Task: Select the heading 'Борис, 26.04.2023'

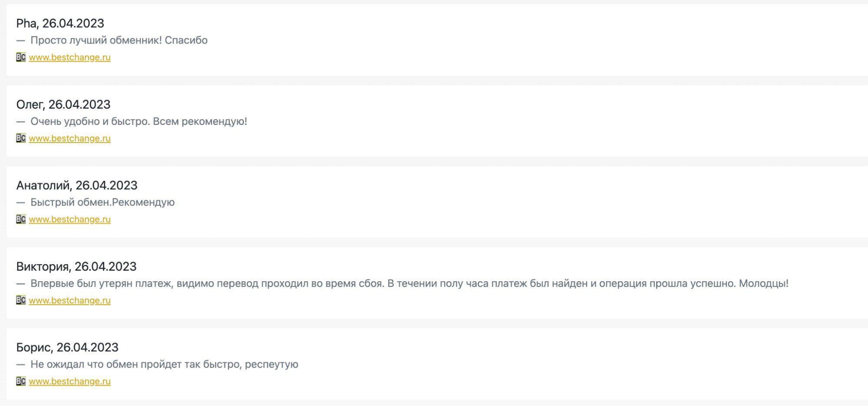Action: click(67, 347)
